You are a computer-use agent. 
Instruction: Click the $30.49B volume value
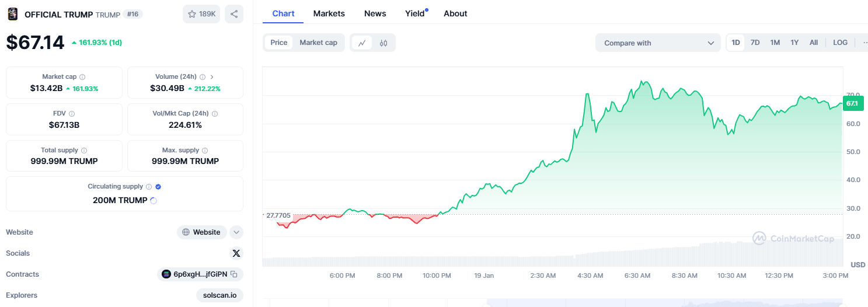pyautogui.click(x=168, y=89)
